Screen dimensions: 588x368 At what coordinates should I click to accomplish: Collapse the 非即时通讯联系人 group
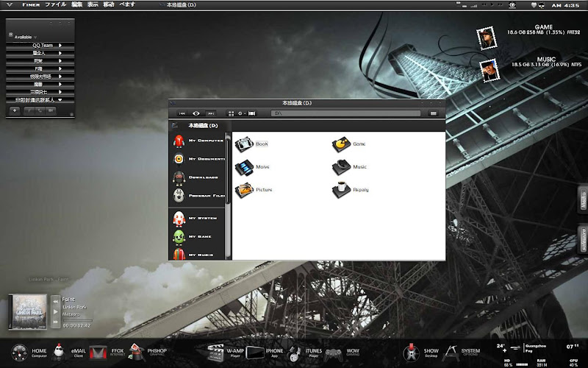tap(41, 99)
